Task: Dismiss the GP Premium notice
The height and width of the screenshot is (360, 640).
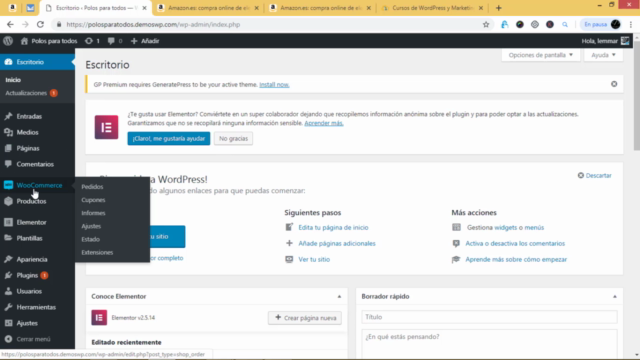Action: 614,84
